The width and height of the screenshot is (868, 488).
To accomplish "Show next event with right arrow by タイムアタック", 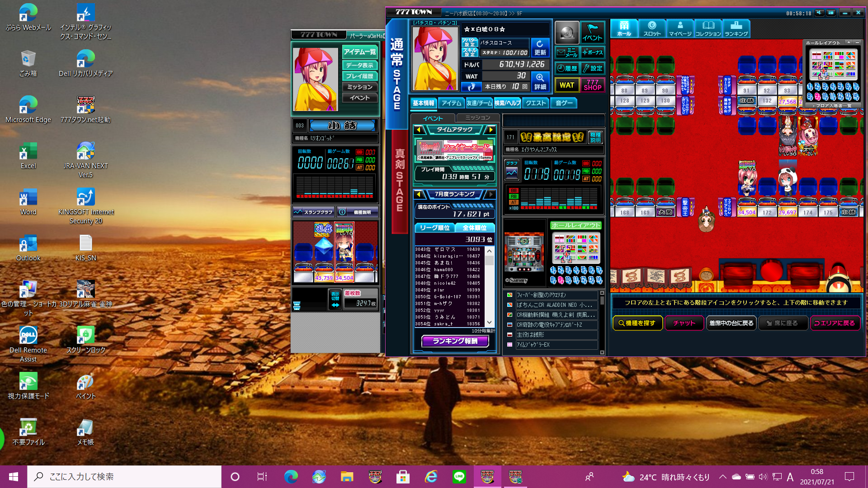I will pyautogui.click(x=491, y=130).
